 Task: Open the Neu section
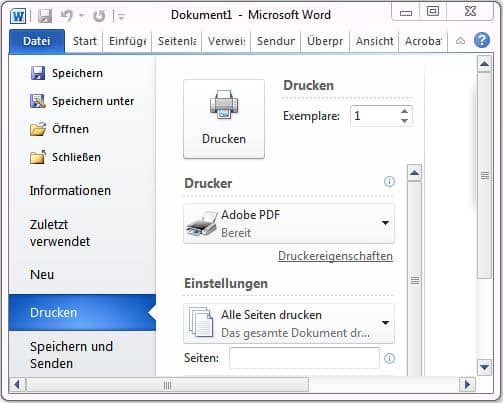(42, 275)
